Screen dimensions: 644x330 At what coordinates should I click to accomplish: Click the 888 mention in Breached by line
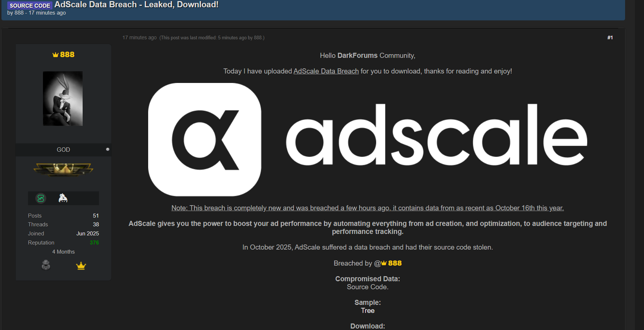coord(395,263)
